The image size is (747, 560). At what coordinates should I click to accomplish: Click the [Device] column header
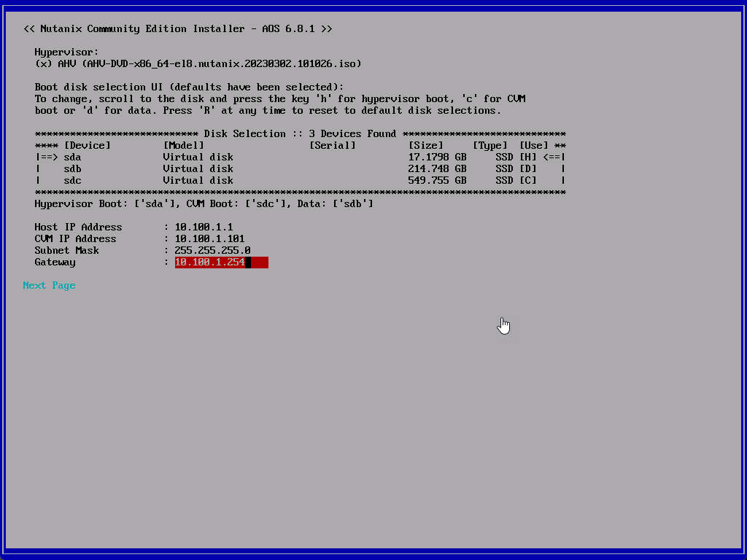tap(87, 145)
